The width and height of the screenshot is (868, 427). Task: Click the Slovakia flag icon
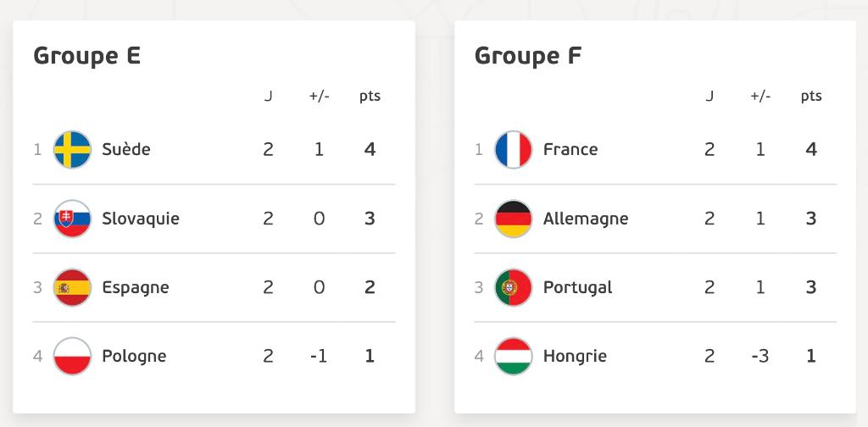[73, 219]
